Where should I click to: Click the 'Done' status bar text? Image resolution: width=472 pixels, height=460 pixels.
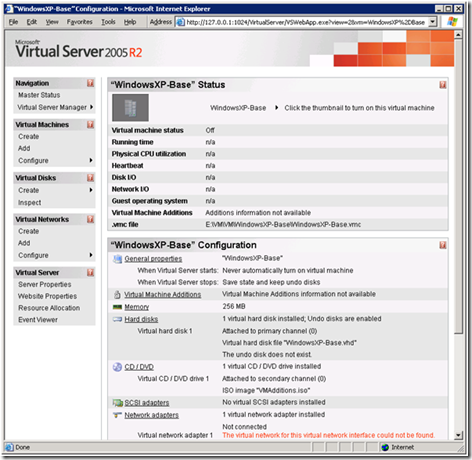[x=22, y=447]
